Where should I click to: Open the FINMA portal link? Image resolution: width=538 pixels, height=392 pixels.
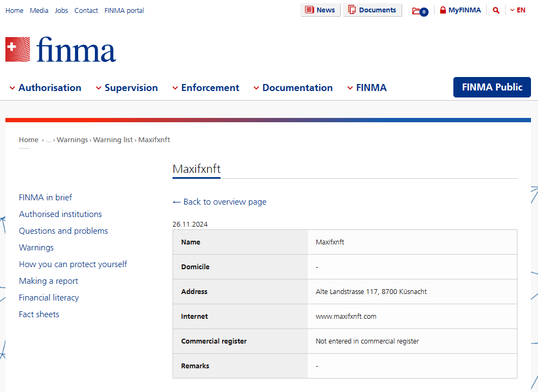pos(124,11)
